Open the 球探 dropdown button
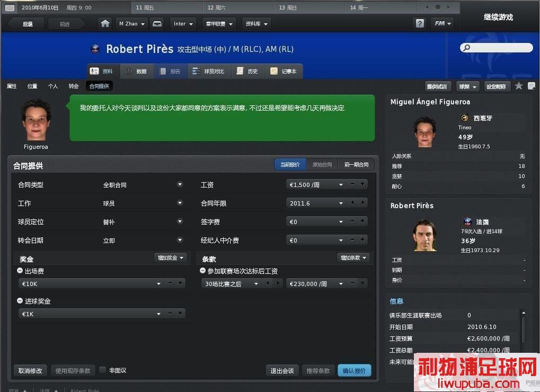This screenshot has width=540, height=392. 468,86
